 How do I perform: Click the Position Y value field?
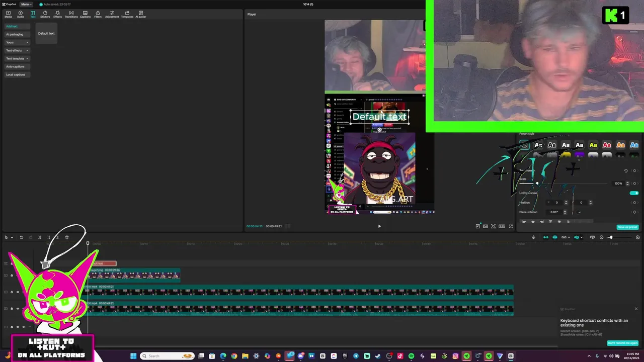click(x=582, y=203)
